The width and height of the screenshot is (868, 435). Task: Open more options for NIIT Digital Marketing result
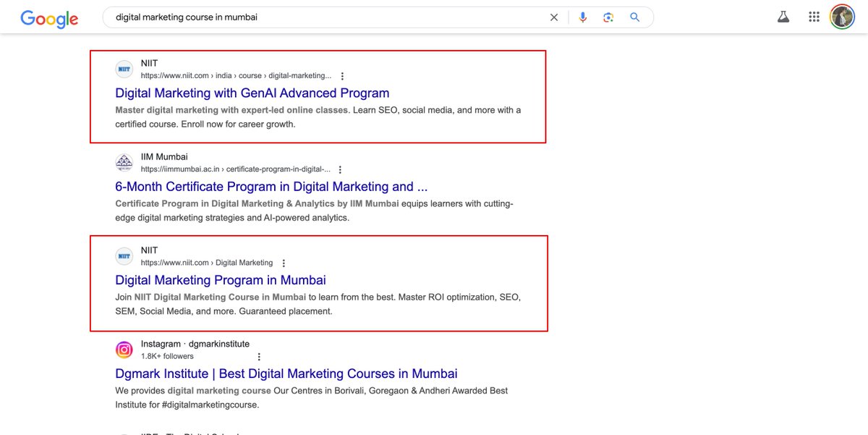click(284, 263)
